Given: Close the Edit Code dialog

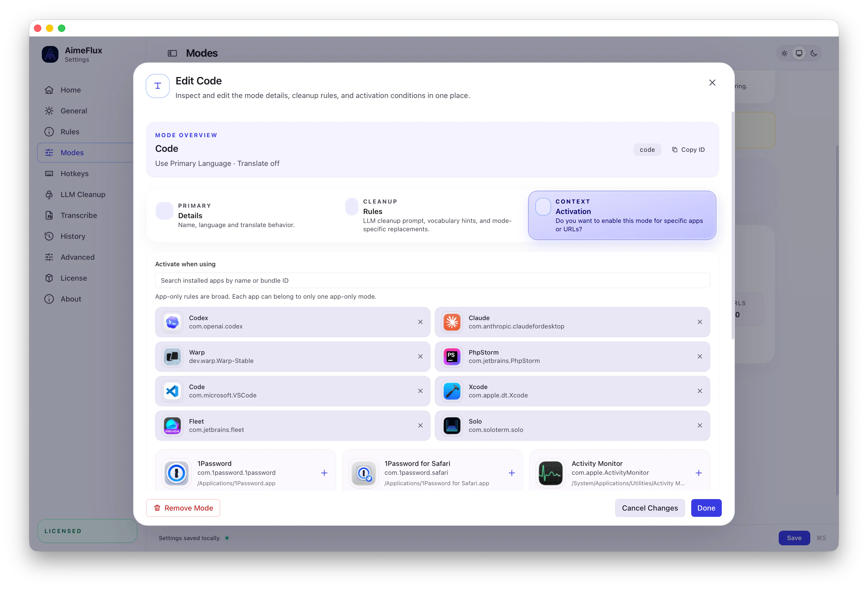Looking at the screenshot, I should 712,83.
